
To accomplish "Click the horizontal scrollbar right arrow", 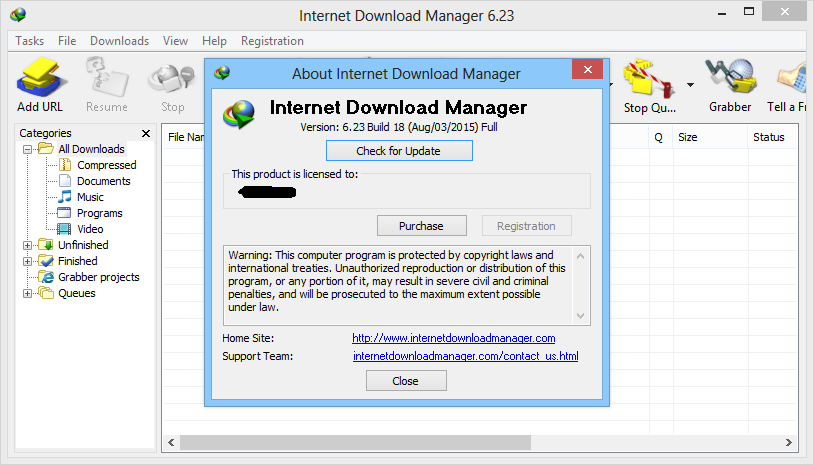I will pos(789,443).
